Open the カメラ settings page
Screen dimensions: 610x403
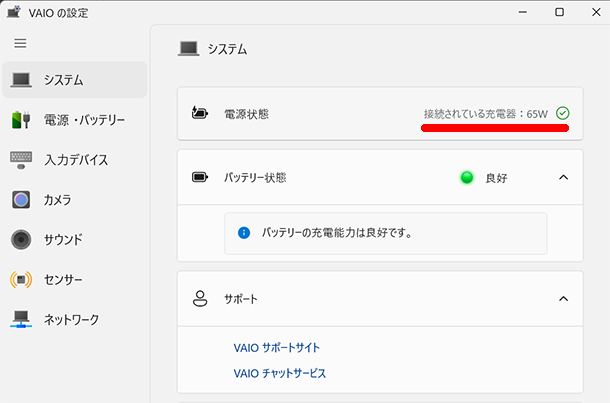click(x=75, y=200)
